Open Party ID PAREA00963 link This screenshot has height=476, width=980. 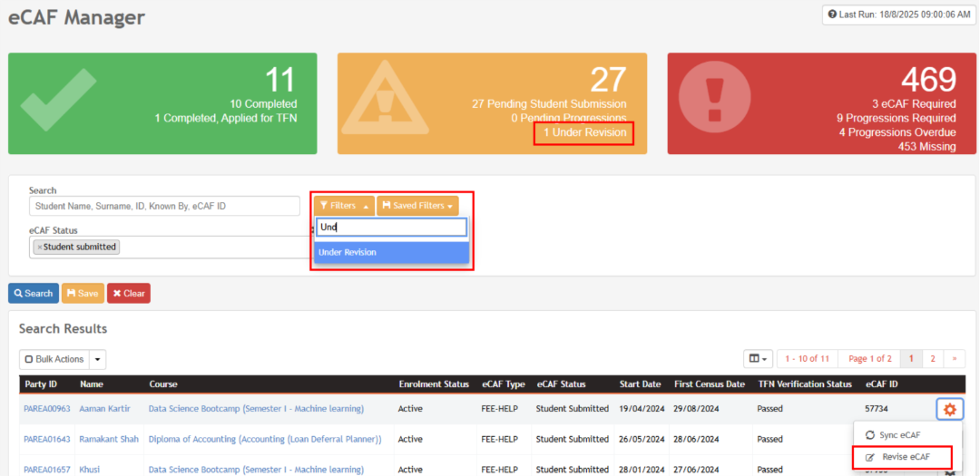click(49, 409)
